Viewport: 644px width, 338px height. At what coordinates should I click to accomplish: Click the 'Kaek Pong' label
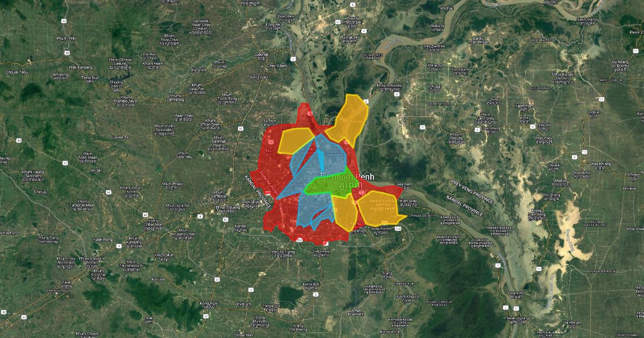tap(103, 239)
